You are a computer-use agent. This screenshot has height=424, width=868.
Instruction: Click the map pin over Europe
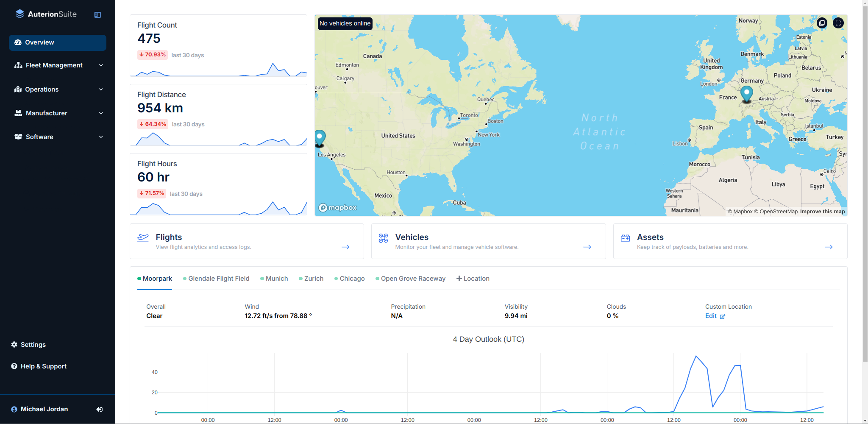coord(746,93)
